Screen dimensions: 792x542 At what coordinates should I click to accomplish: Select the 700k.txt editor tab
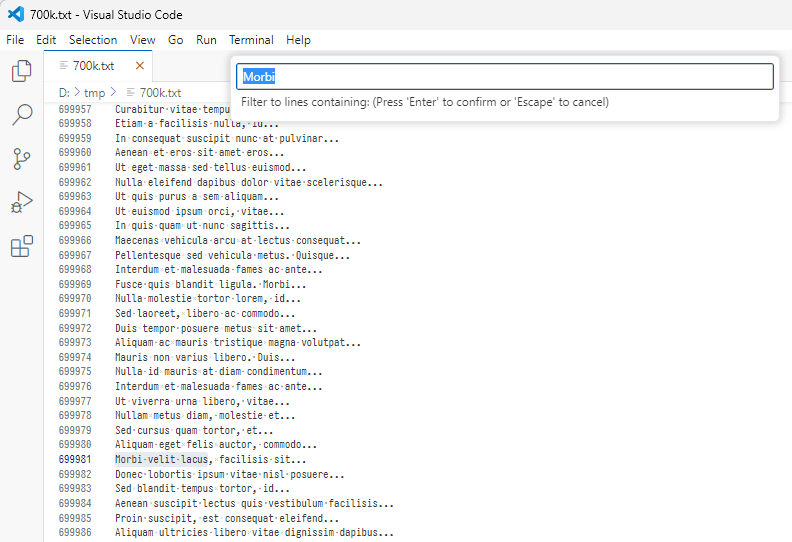tap(98, 66)
